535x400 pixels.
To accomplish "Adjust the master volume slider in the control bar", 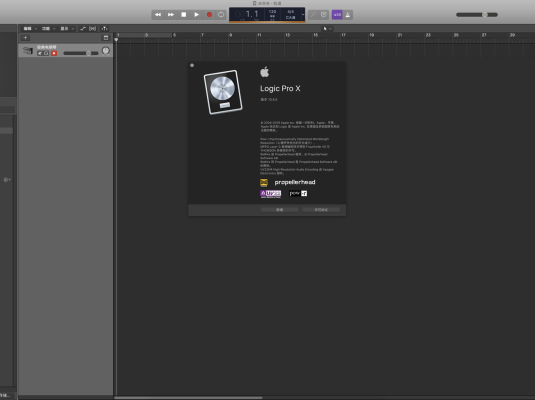I will pos(477,15).
